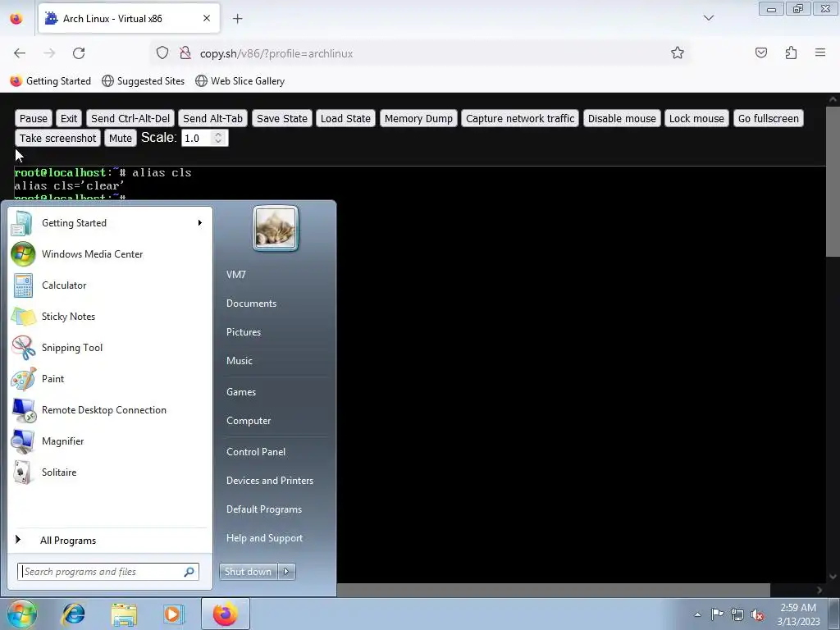Viewport: 840px width, 630px height.
Task: Send Ctrl-Alt-Del to the VM
Action: click(x=130, y=118)
